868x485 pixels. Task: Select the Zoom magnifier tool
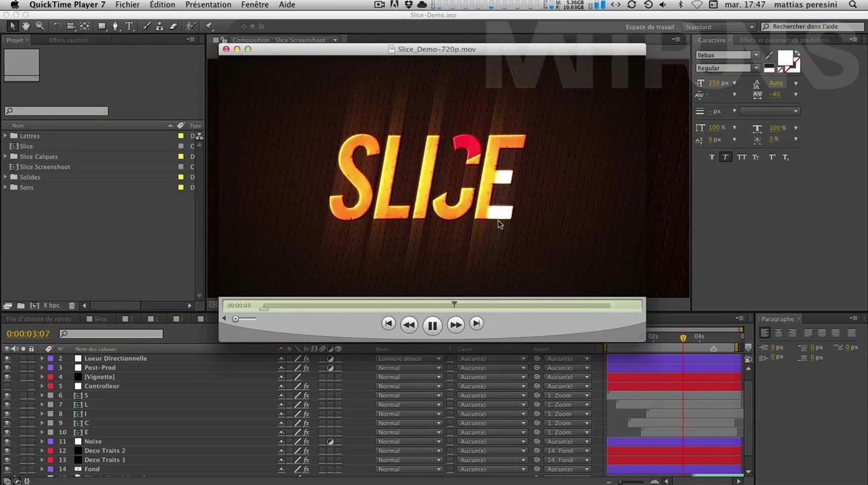[x=40, y=26]
